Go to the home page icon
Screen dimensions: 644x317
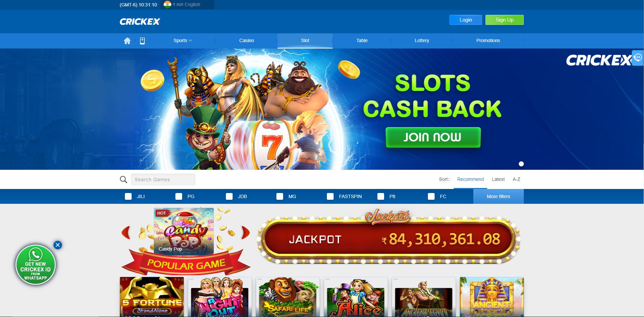[x=127, y=41]
